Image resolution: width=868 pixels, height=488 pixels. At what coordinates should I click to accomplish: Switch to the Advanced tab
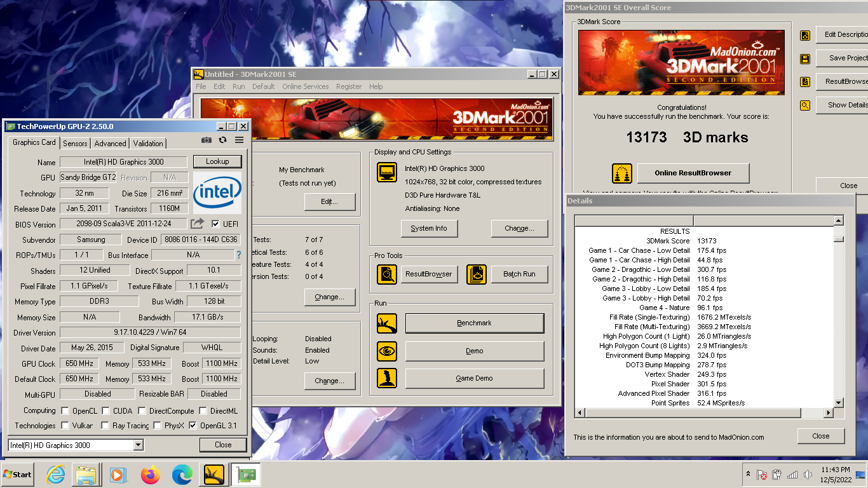pos(110,144)
